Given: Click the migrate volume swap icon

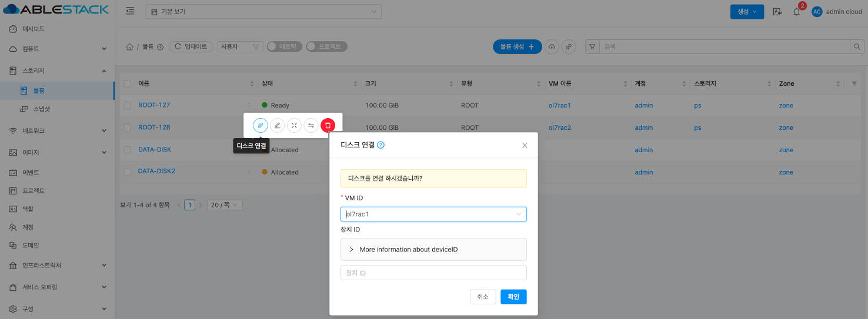Looking at the screenshot, I should 311,125.
